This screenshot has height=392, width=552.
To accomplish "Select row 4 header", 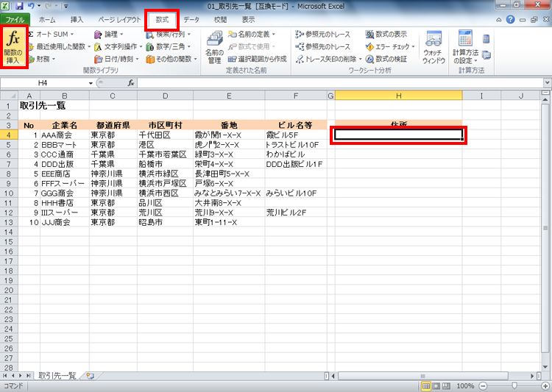I will click(9, 135).
